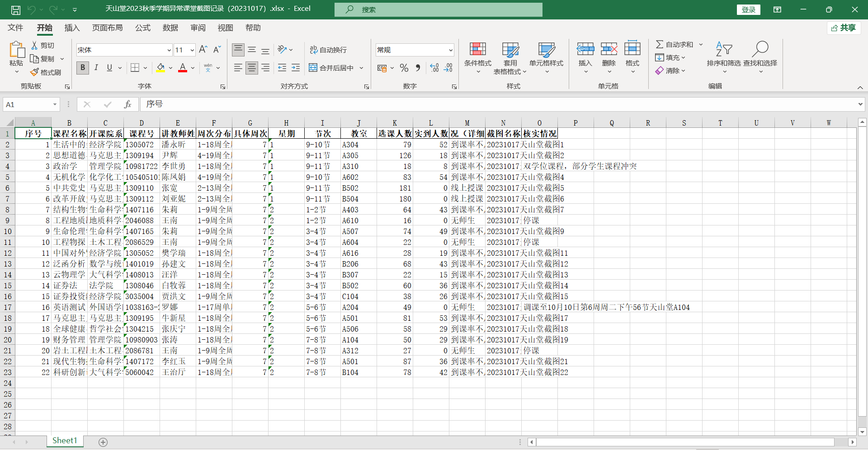The width and height of the screenshot is (868, 450).
Task: Select the Format Painter brush
Action: (34, 72)
